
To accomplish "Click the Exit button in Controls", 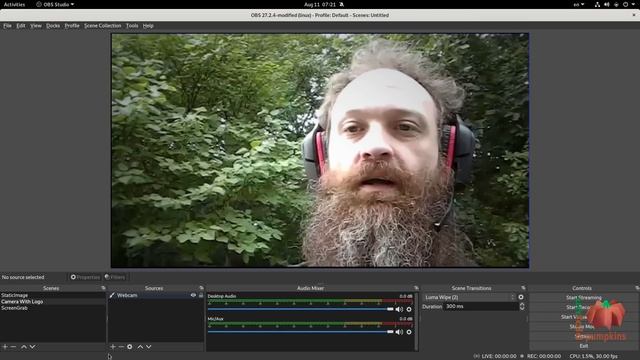I will (584, 346).
